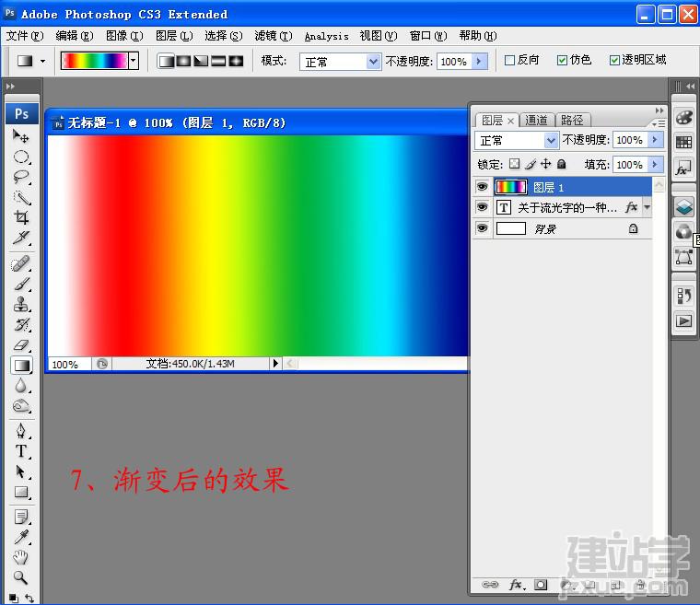Switch to the 通道 (Channels) tab
This screenshot has width=700, height=605.
pyautogui.click(x=536, y=120)
